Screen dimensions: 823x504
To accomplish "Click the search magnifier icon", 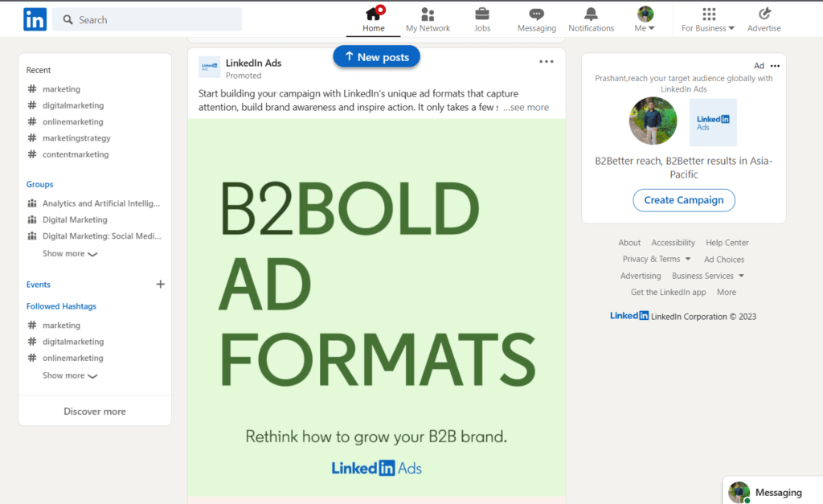I will click(x=68, y=19).
